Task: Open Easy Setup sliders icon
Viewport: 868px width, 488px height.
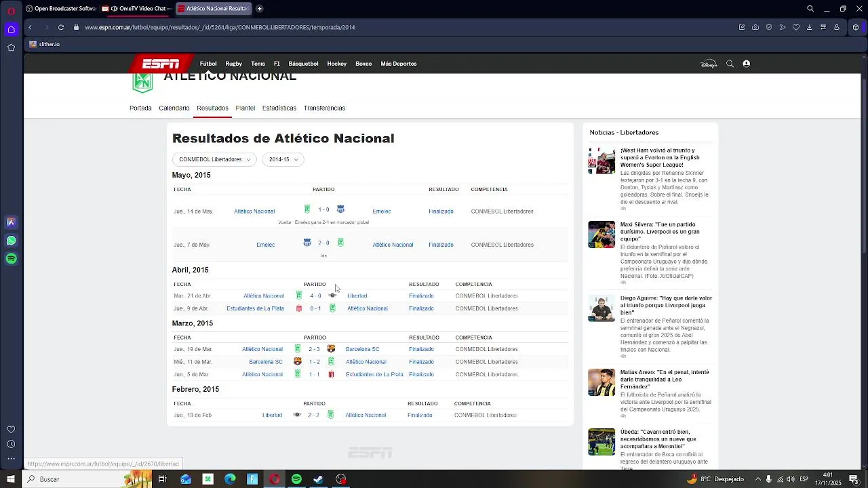Action: pyautogui.click(x=823, y=27)
